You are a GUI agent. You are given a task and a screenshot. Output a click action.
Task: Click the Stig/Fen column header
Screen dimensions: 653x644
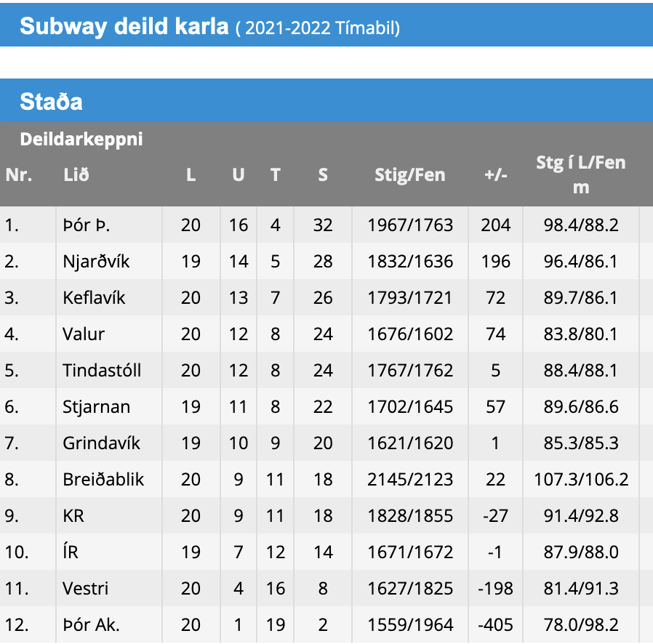click(x=410, y=175)
